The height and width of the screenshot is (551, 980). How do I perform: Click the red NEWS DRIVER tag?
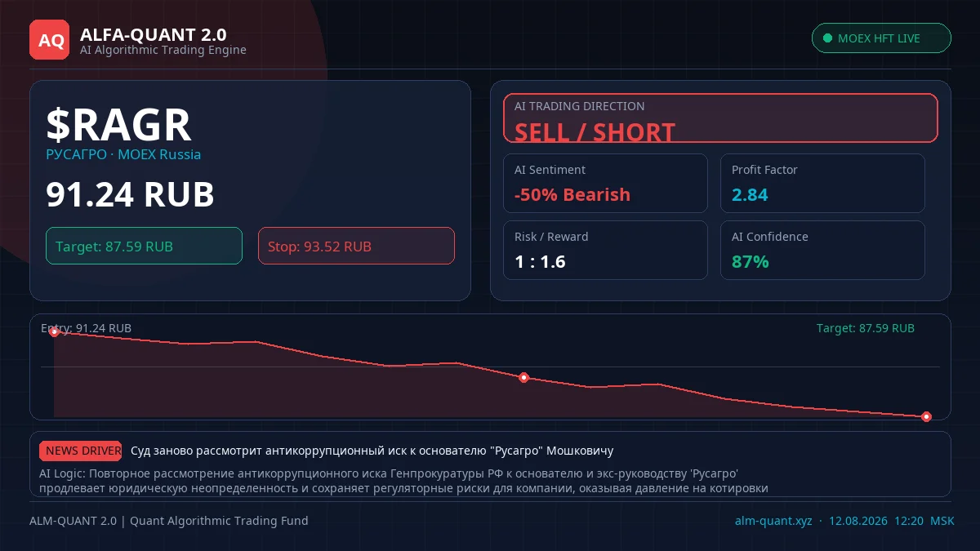(x=81, y=451)
